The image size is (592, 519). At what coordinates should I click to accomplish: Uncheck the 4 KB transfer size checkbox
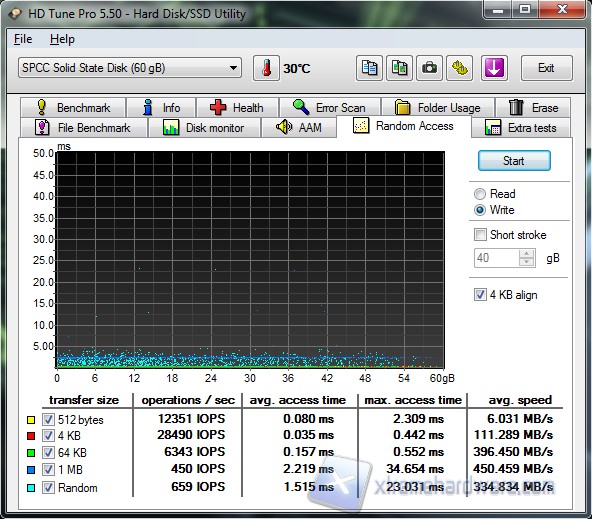pyautogui.click(x=48, y=436)
